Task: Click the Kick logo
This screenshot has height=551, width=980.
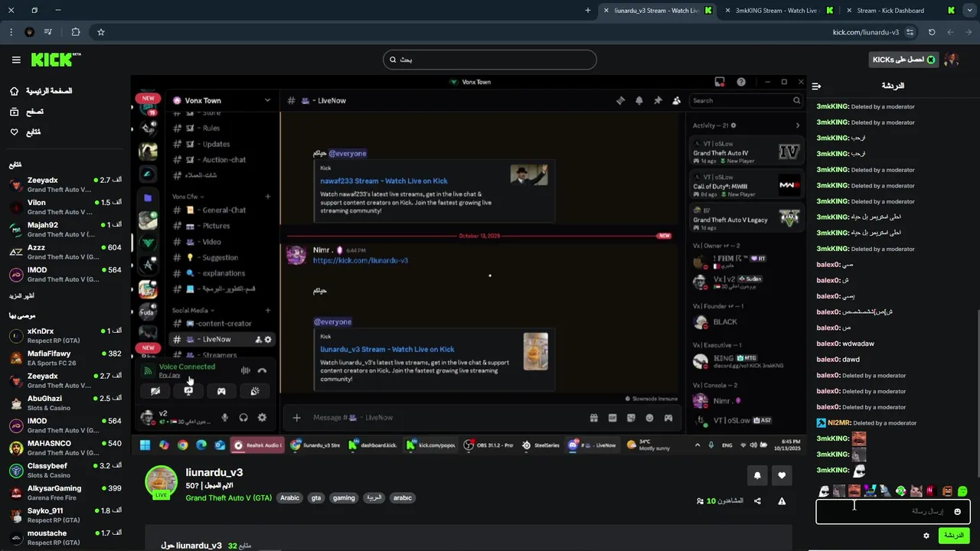Action: (x=55, y=60)
